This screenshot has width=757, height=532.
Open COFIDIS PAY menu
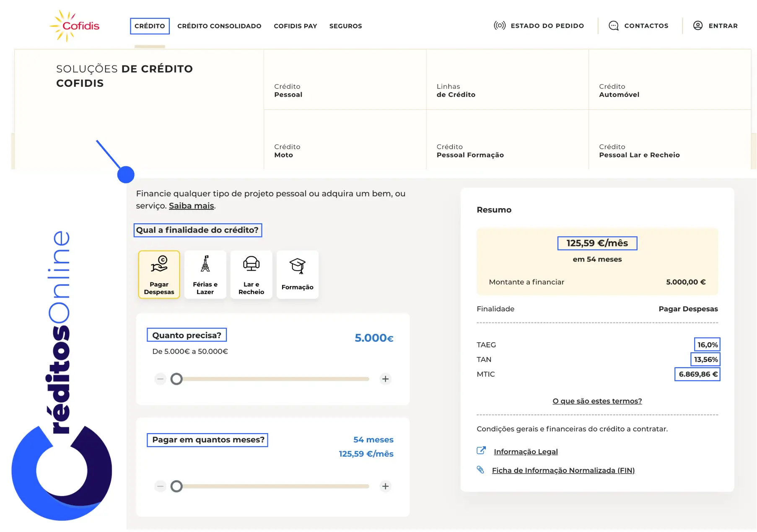point(296,26)
